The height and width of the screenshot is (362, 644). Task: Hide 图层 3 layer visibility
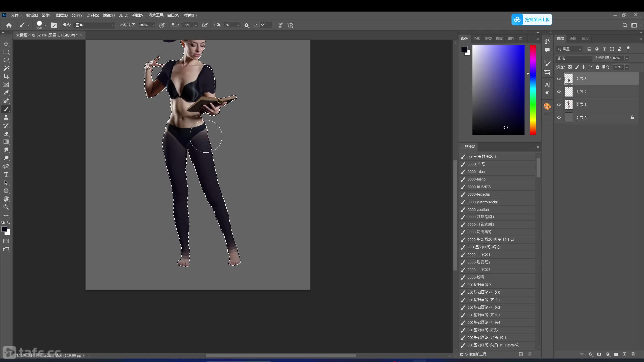point(559,79)
